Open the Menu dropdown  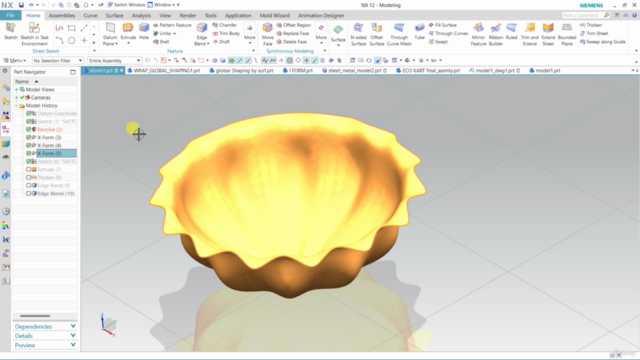tap(15, 60)
